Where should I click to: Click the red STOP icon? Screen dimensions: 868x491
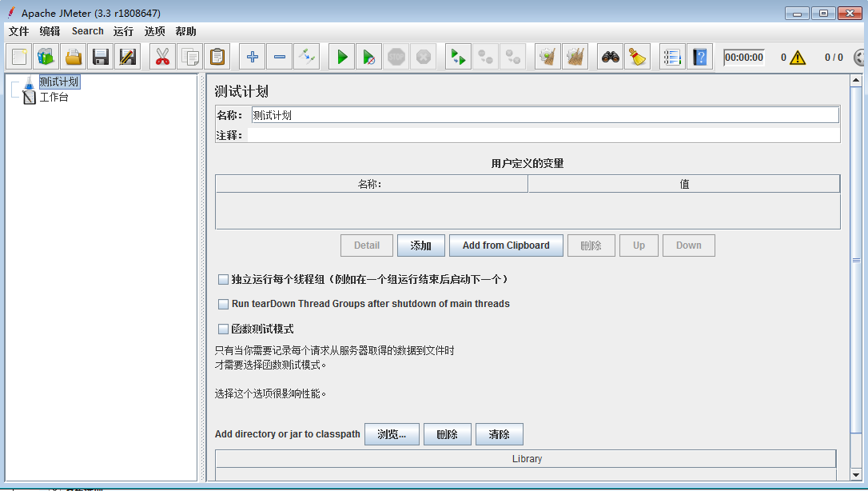pos(396,57)
